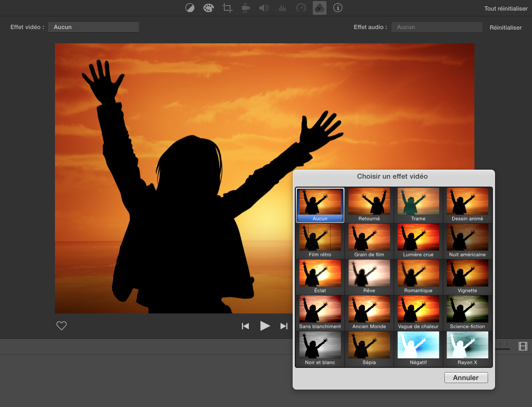Open the color balance tool

pos(190,8)
